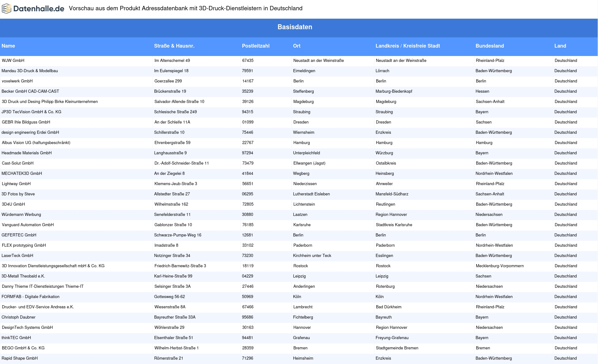Click Lightway GmbH name cell
The image size is (598, 364).
pos(16,184)
